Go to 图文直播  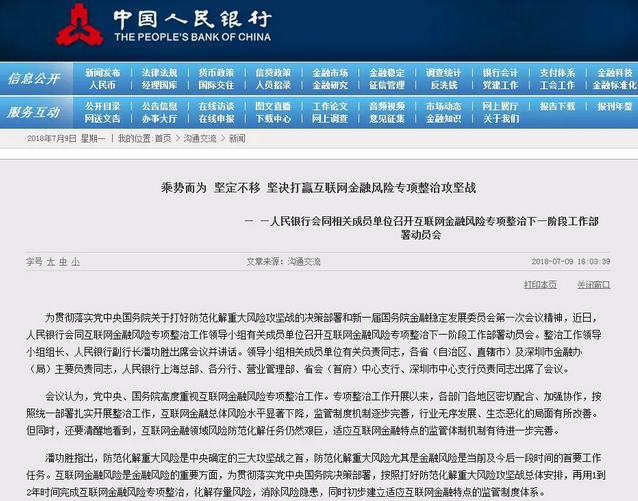click(273, 107)
